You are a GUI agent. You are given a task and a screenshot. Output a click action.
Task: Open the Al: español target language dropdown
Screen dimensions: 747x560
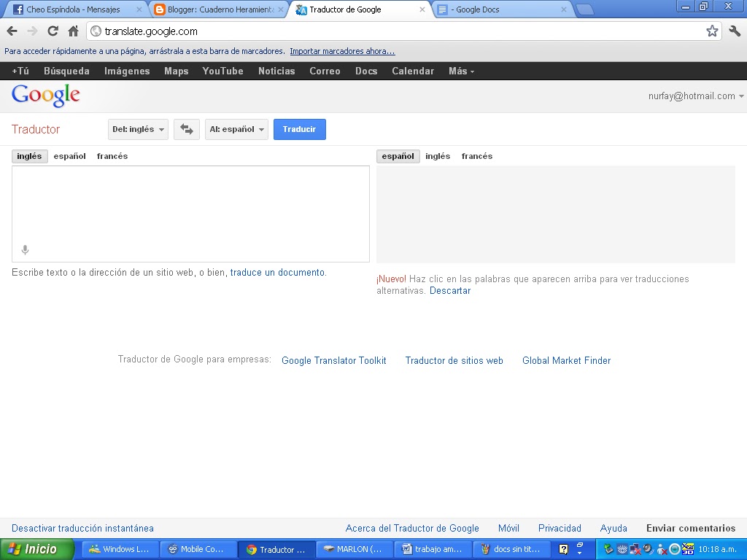(x=237, y=129)
